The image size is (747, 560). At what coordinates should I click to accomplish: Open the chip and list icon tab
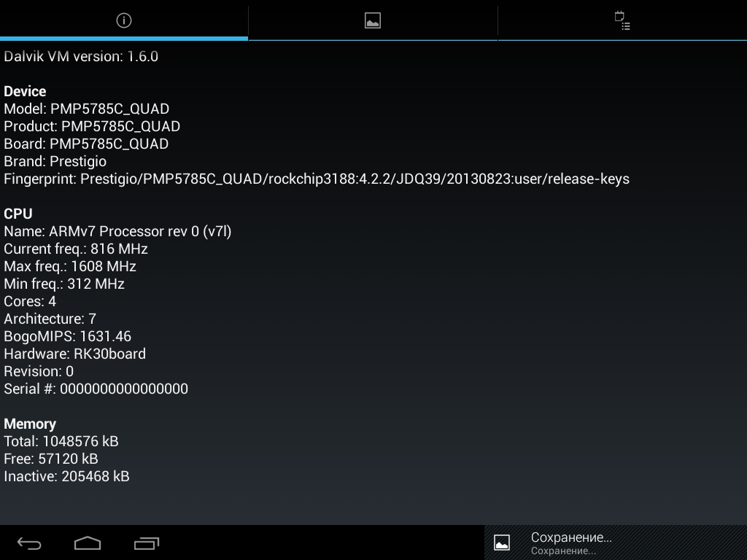622,20
